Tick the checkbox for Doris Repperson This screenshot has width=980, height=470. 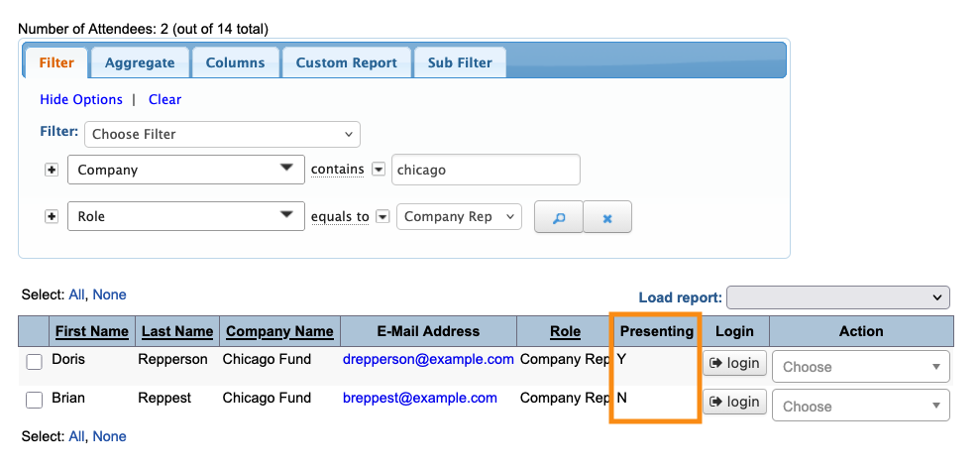click(x=35, y=362)
